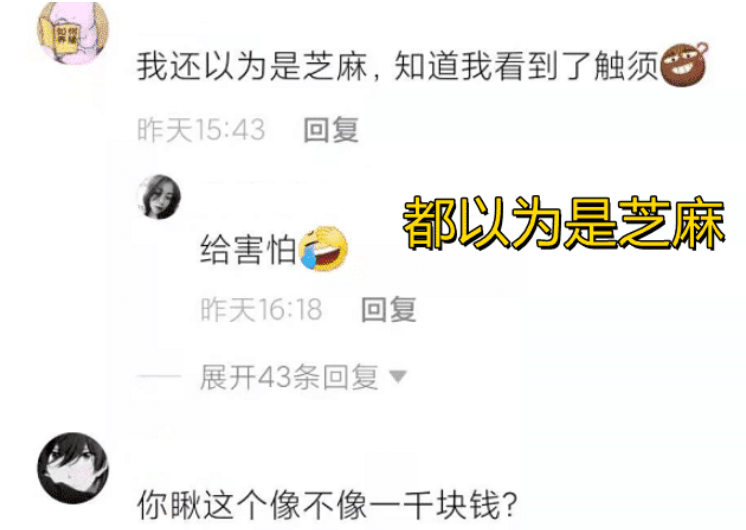Image resolution: width=746 pixels, height=530 pixels.
Task: Click the divider line before 展开43条回复
Action: [x=159, y=377]
